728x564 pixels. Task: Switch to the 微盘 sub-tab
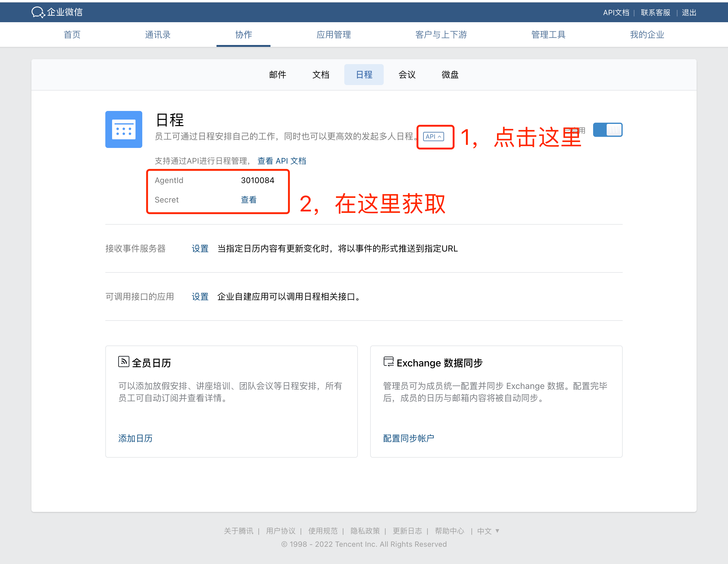pos(450,75)
